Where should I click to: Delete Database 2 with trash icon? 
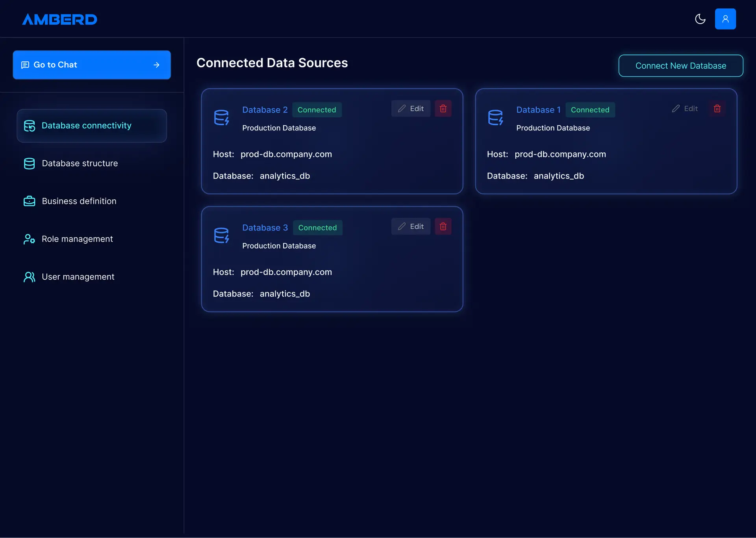(x=443, y=109)
